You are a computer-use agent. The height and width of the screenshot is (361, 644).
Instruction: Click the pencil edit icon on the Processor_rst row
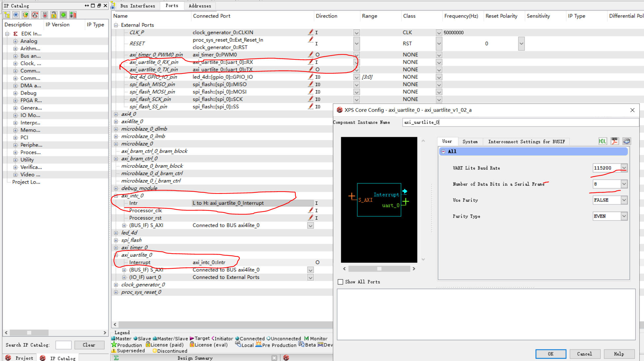[x=310, y=217]
